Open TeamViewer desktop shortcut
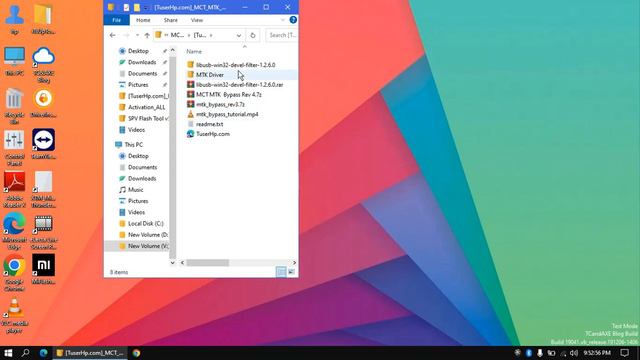Screen dimensions: 640x360 [43, 144]
